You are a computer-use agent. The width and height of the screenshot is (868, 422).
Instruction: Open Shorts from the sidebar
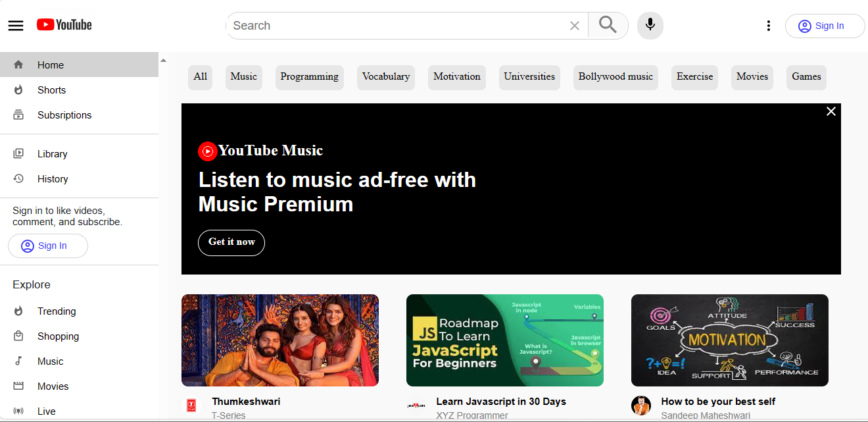[51, 90]
